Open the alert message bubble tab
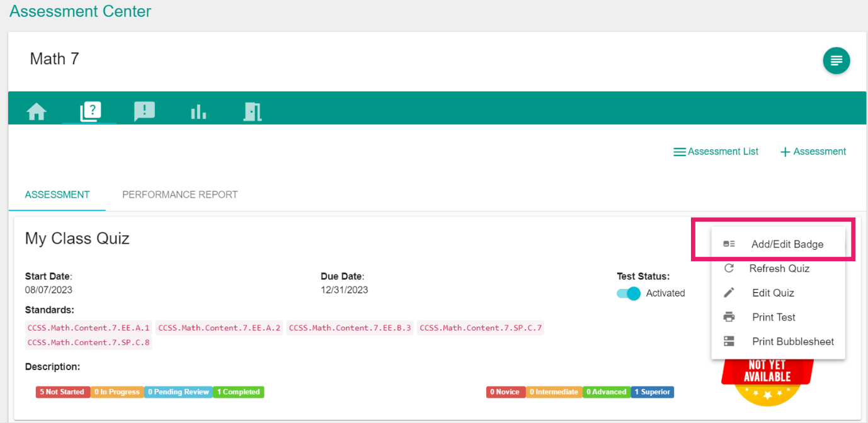 pyautogui.click(x=144, y=112)
